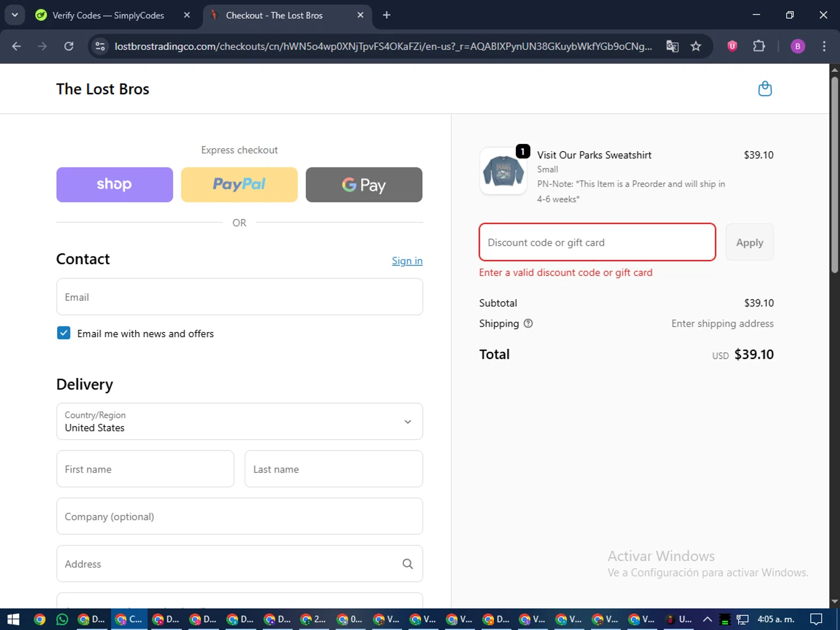Uncheck Email me with news and offers
Viewport: 840px width, 630px height.
tap(64, 333)
